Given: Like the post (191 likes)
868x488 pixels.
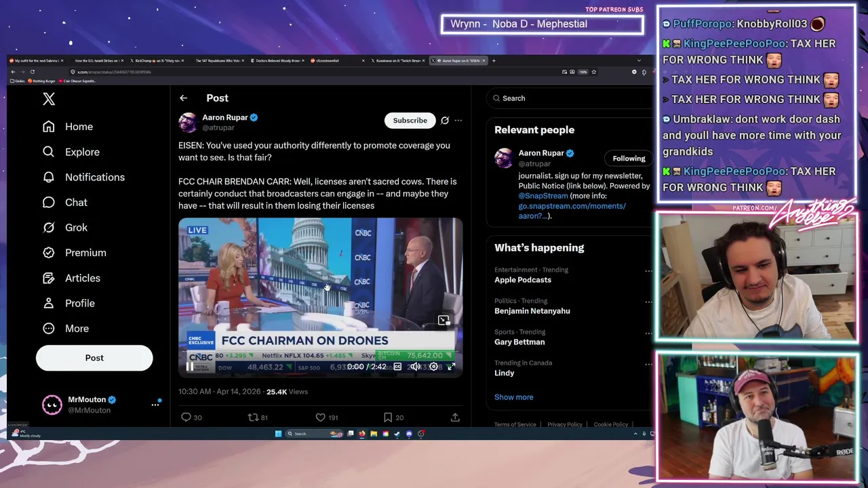Looking at the screenshot, I should [x=326, y=418].
